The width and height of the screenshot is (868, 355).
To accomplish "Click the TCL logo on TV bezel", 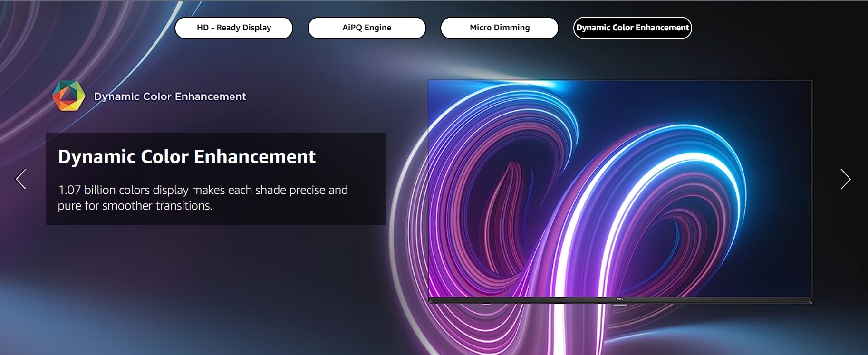I will tap(620, 299).
